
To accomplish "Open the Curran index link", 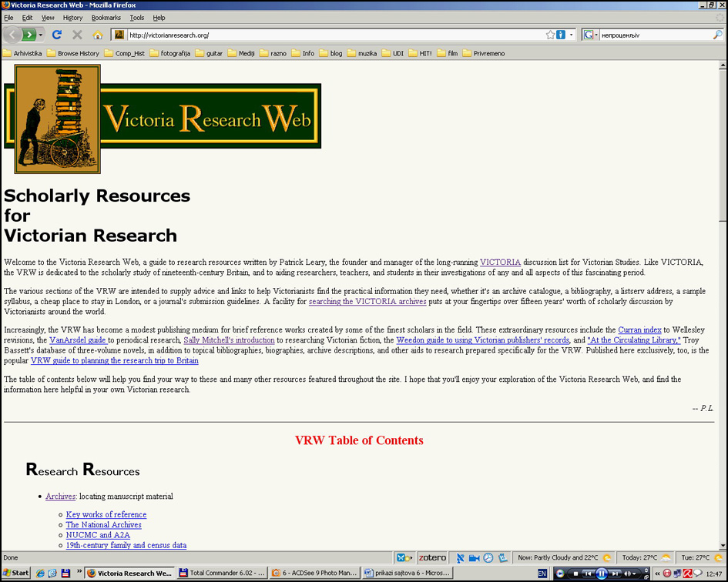I will pos(639,329).
